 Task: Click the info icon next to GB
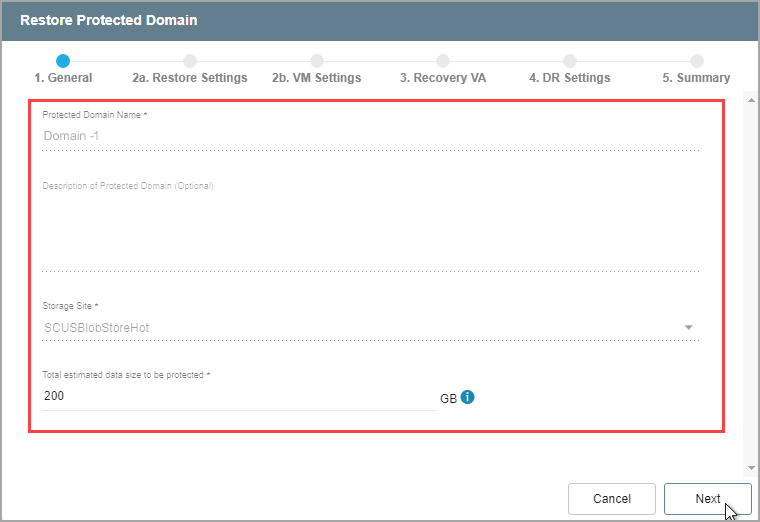click(468, 397)
